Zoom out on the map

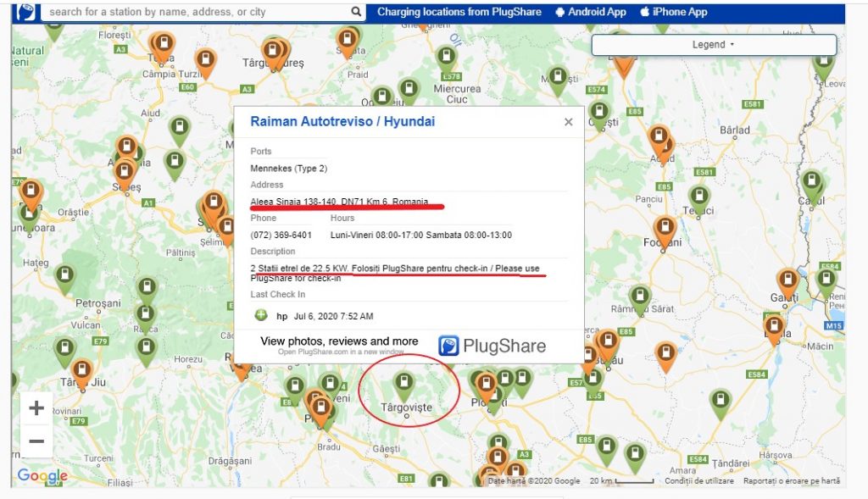click(36, 441)
